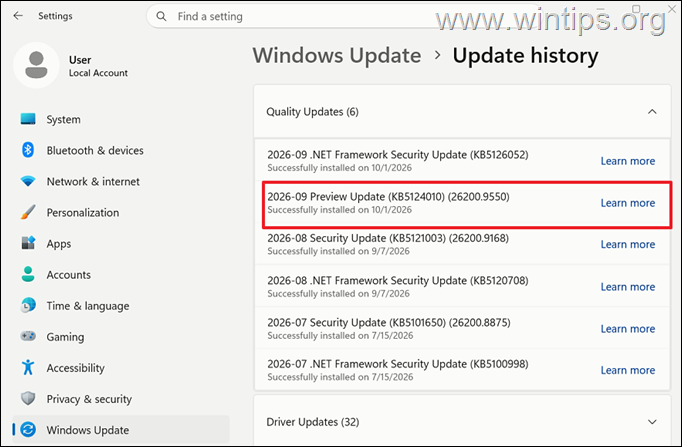Open Time & language settings
Viewport: 682px width, 447px height.
point(121,306)
